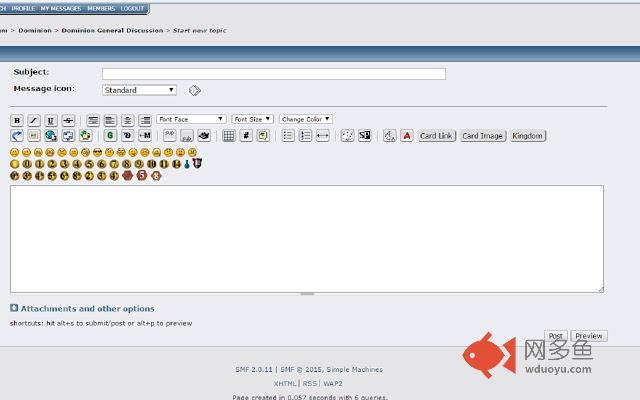Insert debt hexagon with 8
This screenshot has width=640, height=400.
[x=156, y=176]
